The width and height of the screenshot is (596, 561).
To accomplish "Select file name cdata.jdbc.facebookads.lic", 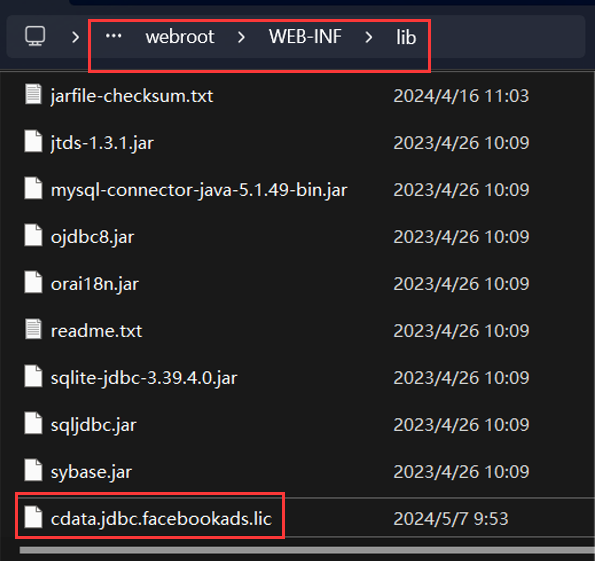I will (x=161, y=519).
